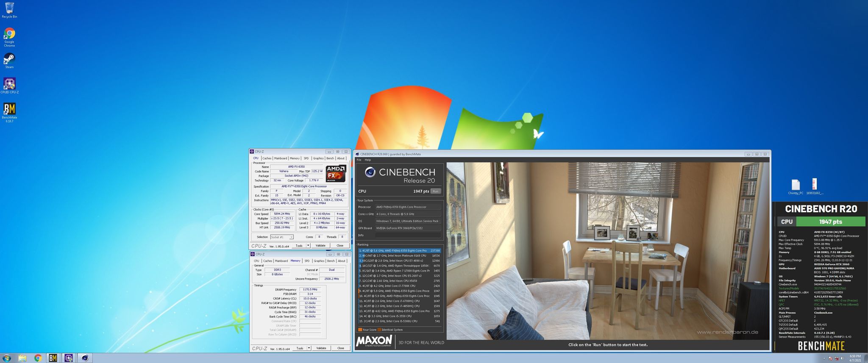Select Intel Xeon Platinum 8168 ranking row
The width and height of the screenshot is (868, 363).
(x=400, y=256)
